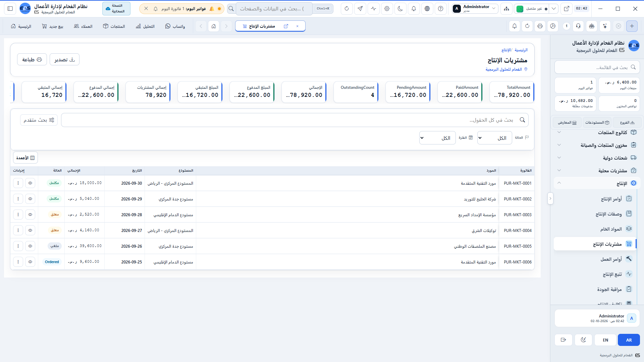View invoice PUR-MKT-0005 with the eye icon
The width and height of the screenshot is (644, 362).
[30, 246]
